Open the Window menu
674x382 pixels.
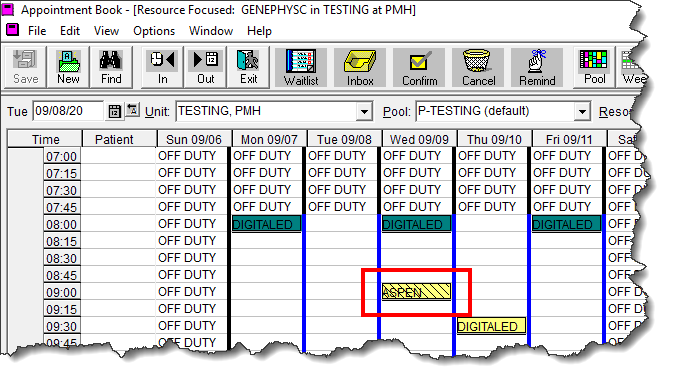pos(211,31)
